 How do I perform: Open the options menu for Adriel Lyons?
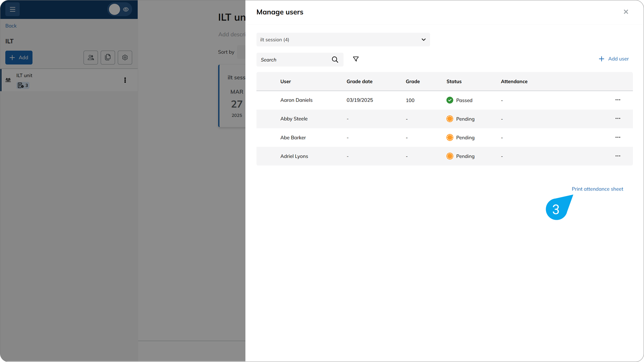618,156
